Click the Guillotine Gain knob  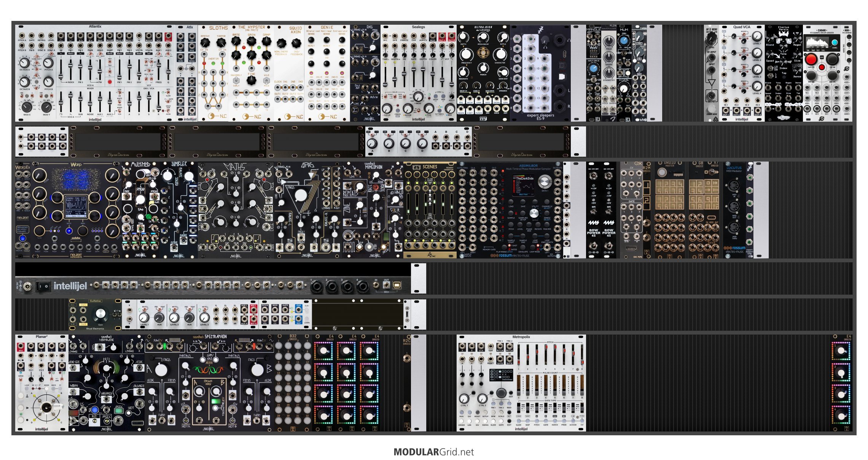tap(100, 314)
